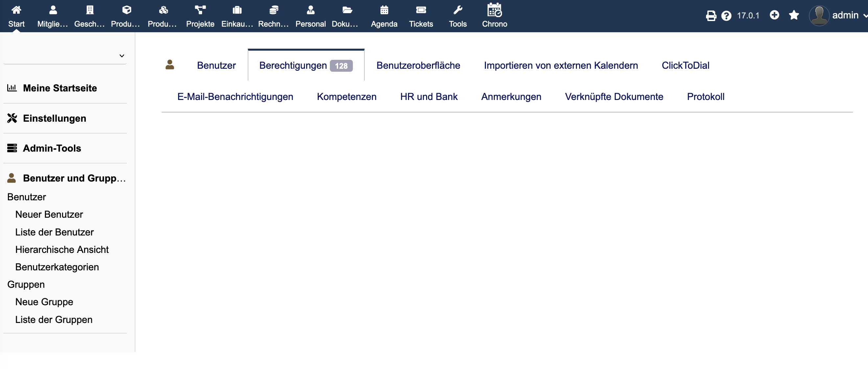Image resolution: width=868 pixels, height=369 pixels.
Task: Open the E-Mail-Benachrichtigungen tab
Action: [235, 97]
